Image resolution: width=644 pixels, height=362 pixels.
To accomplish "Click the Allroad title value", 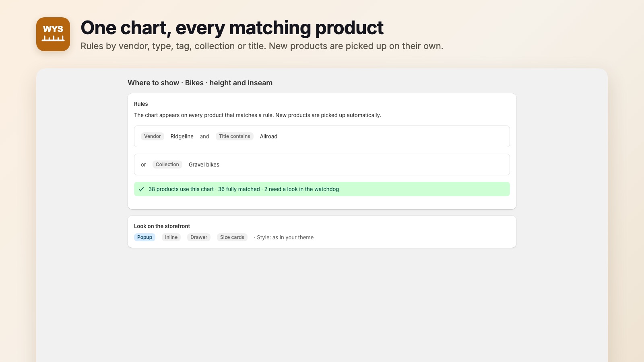I will (268, 136).
